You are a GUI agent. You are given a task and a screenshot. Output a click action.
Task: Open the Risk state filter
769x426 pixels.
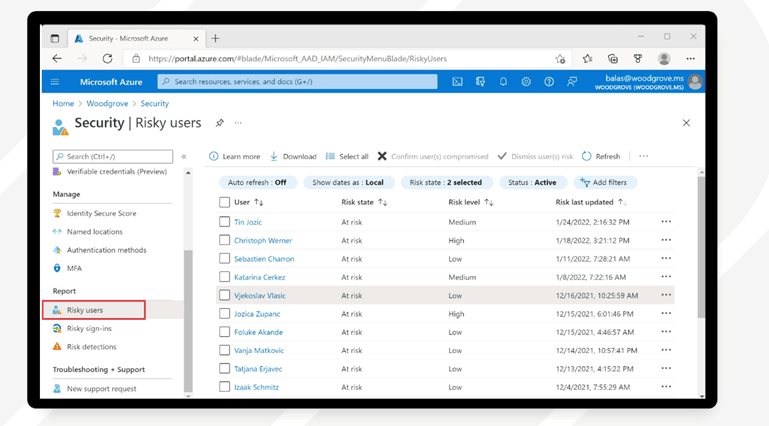[446, 182]
